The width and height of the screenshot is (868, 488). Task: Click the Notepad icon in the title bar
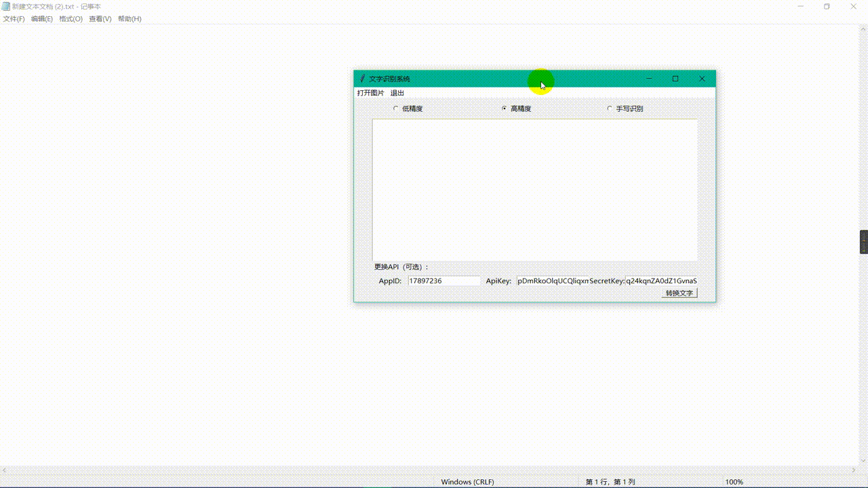[x=6, y=6]
